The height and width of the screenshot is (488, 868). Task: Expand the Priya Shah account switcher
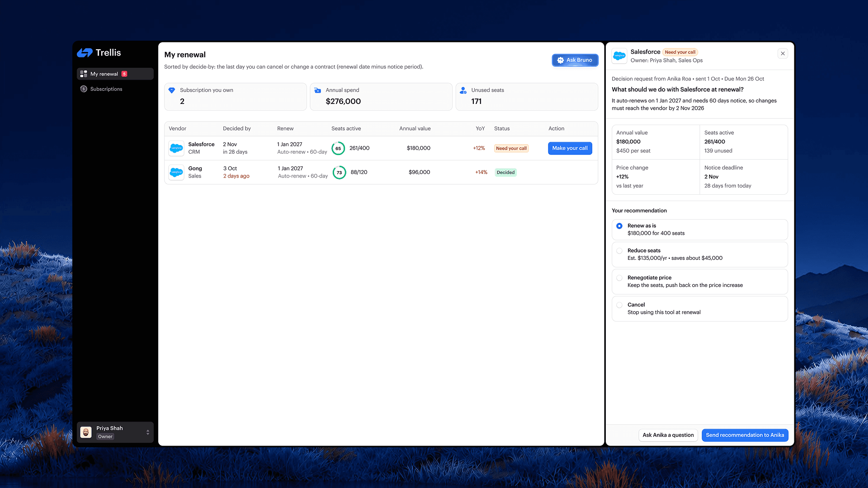pyautogui.click(x=148, y=432)
